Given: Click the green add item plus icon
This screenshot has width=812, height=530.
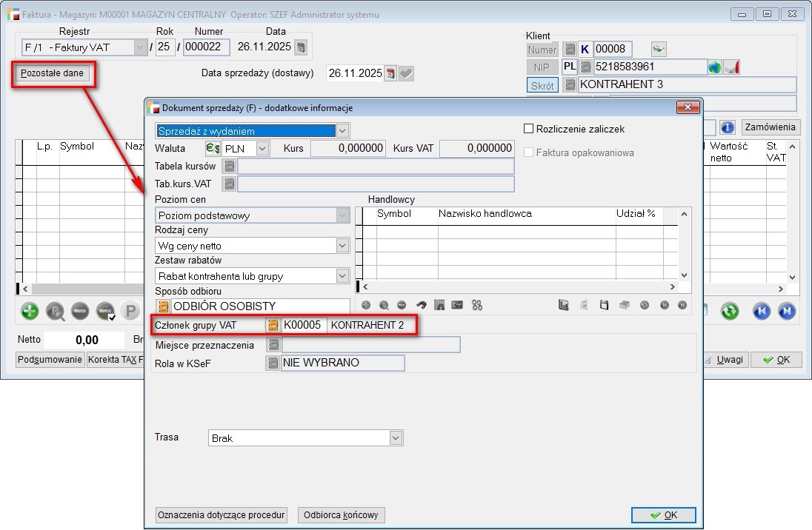Looking at the screenshot, I should 29,311.
